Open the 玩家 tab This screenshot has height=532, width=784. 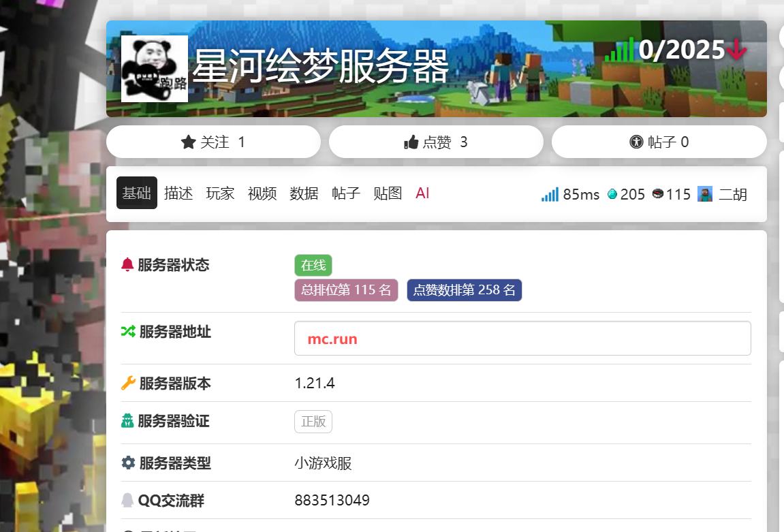click(220, 193)
